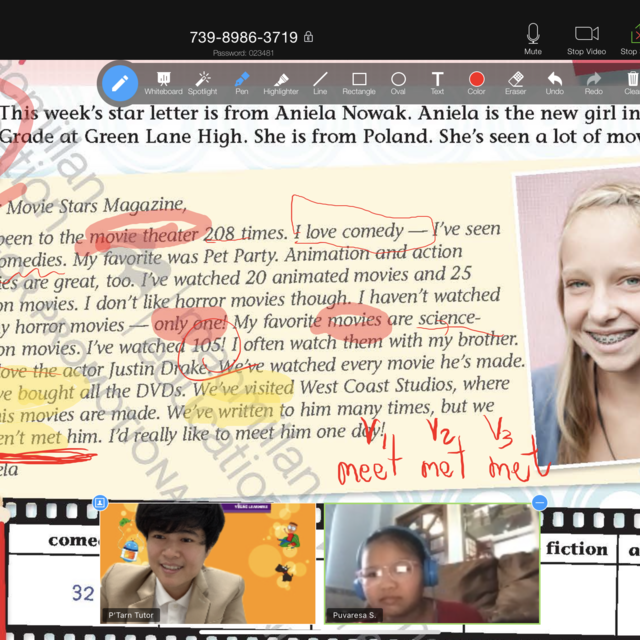Select the Line drawing tool
Viewport: 640px width, 640px height.
[x=320, y=83]
